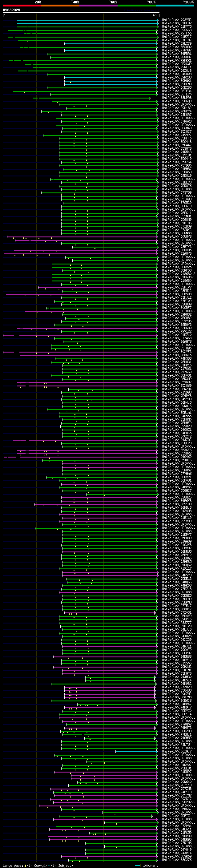Click hit label UniRef100_C3KJL2
Screen dimensions: 197x868
click(x=177, y=297)
